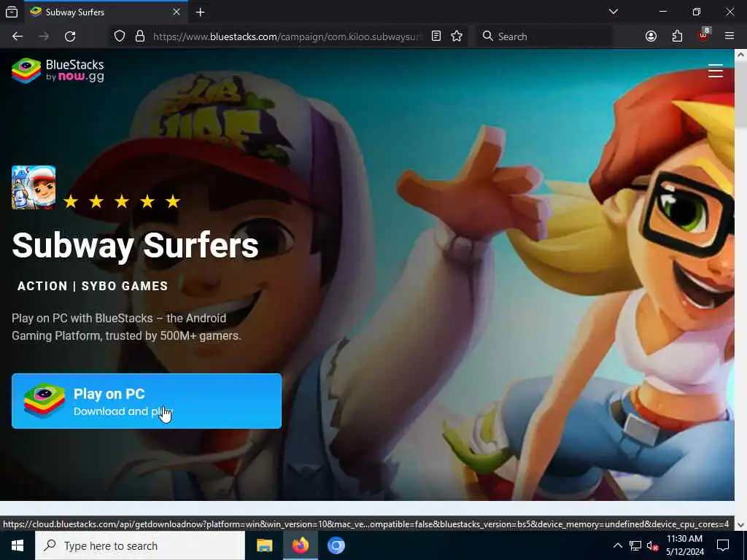Open the extensions puzzle icon
Viewport: 747px width, 560px height.
[677, 36]
